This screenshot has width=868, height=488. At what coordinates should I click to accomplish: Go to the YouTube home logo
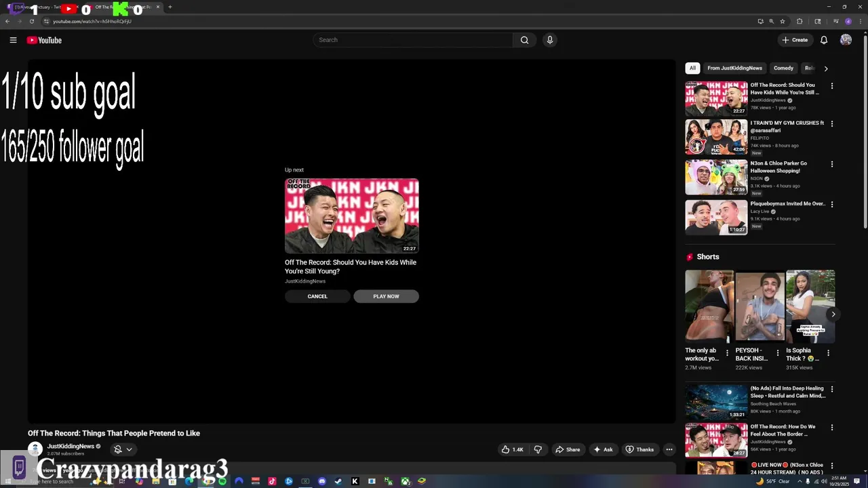point(44,40)
